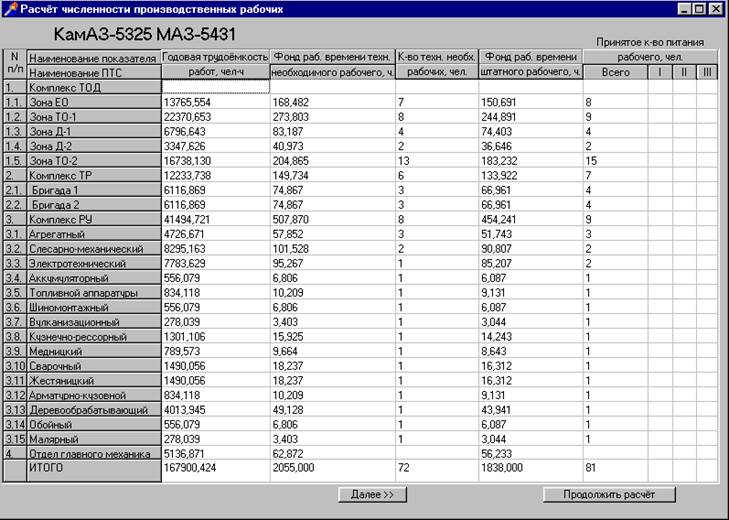This screenshot has height=520, width=729.
Task: Select row header Сварочный
Action: tap(94, 366)
